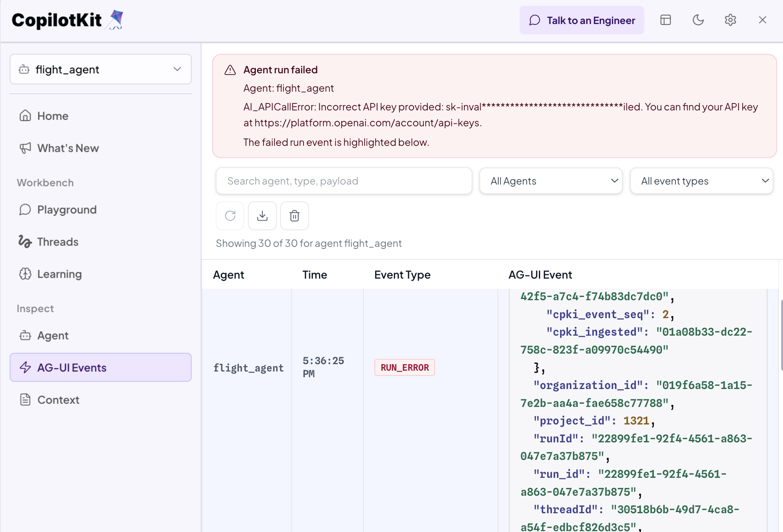Click the Learning brain icon
The width and height of the screenshot is (783, 532).
pos(25,274)
